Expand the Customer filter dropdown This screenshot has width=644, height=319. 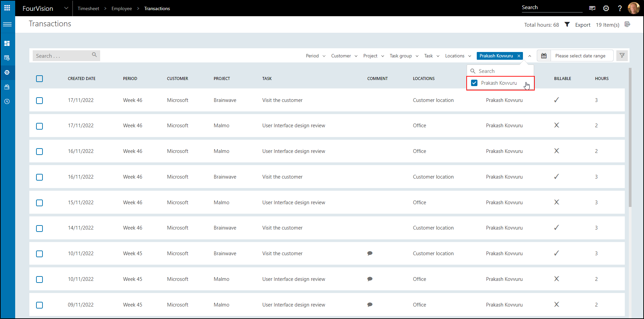(344, 56)
